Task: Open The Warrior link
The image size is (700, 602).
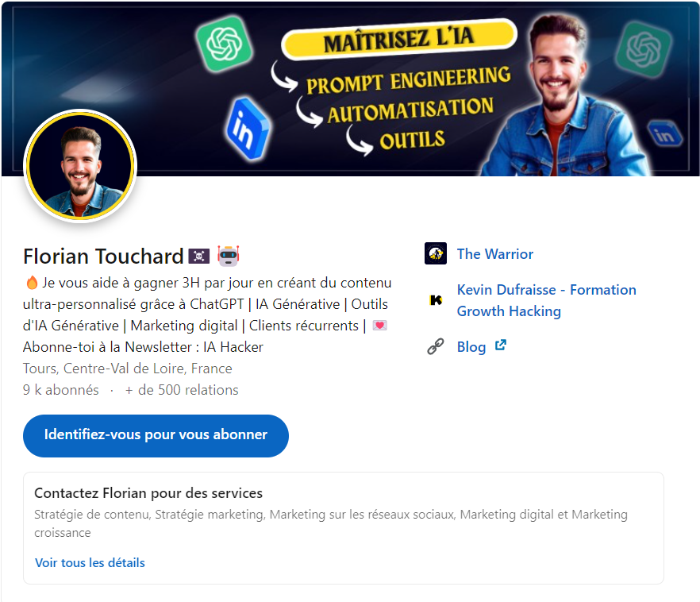Action: point(495,254)
